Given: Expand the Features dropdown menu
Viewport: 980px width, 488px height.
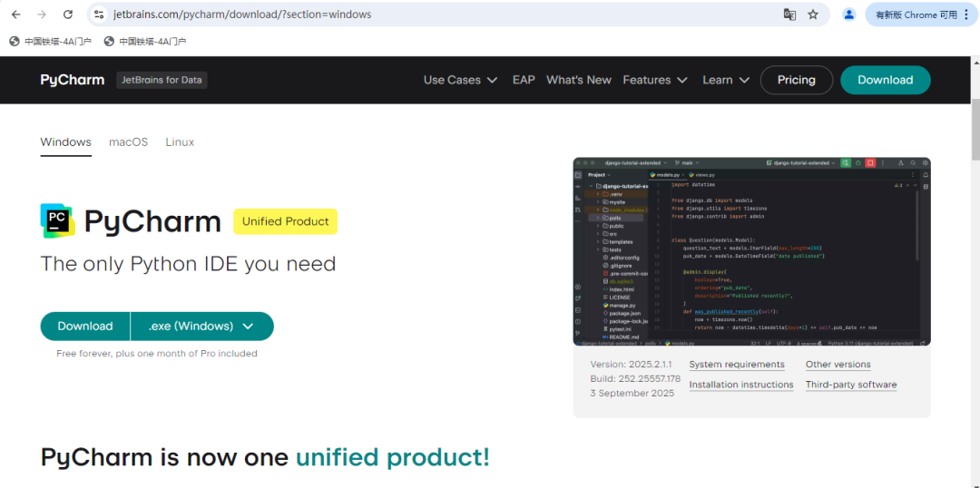Looking at the screenshot, I should pos(655,80).
